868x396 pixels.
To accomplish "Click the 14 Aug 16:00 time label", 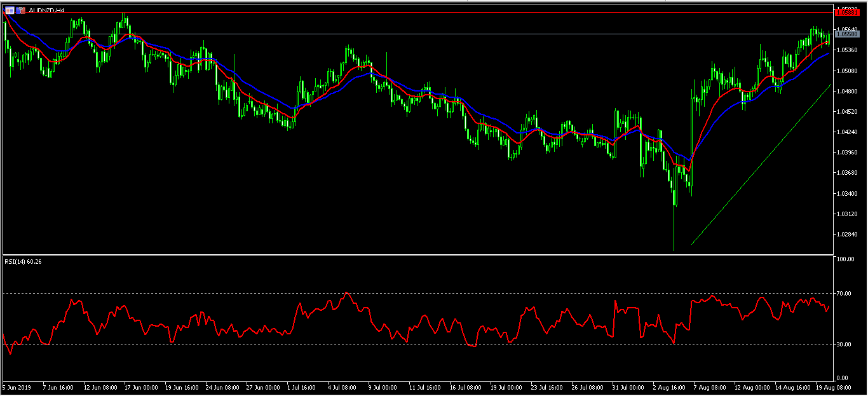I will tap(792, 386).
